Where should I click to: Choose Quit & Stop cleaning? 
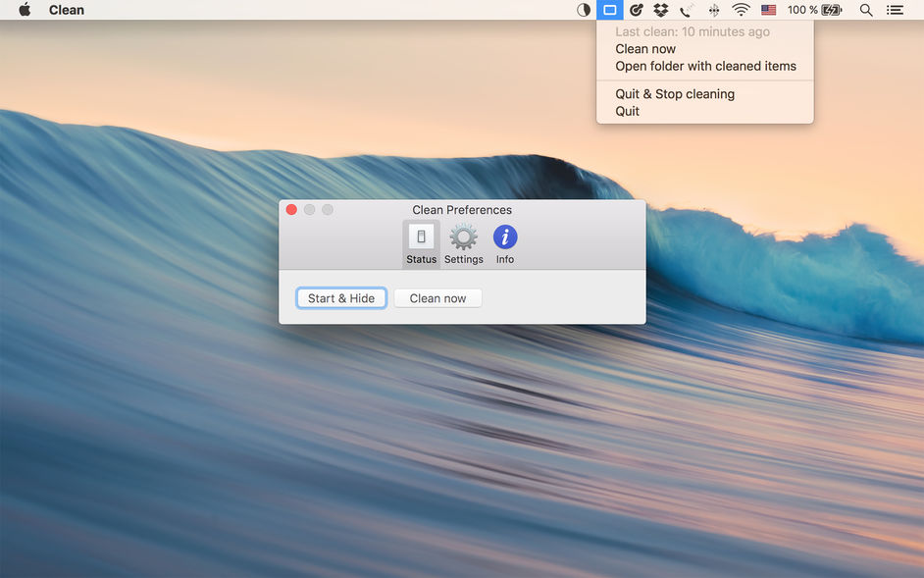(675, 94)
